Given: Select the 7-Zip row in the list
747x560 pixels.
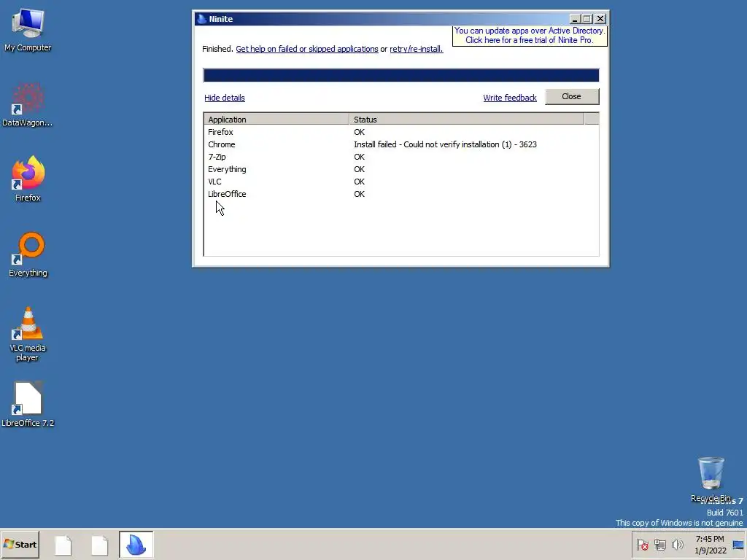Looking at the screenshot, I should coord(400,157).
